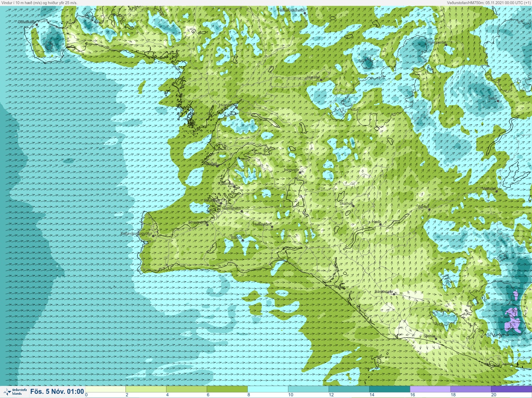Click the 6–8 m/s green legend color
Viewport: 532px width, 398px height.
click(227, 389)
